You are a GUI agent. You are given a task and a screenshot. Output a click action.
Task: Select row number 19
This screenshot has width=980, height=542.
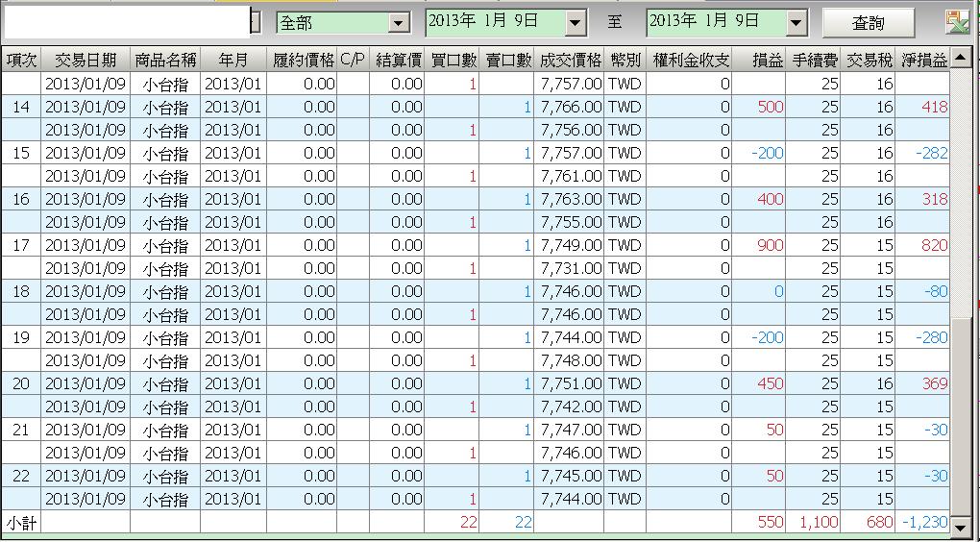21,337
